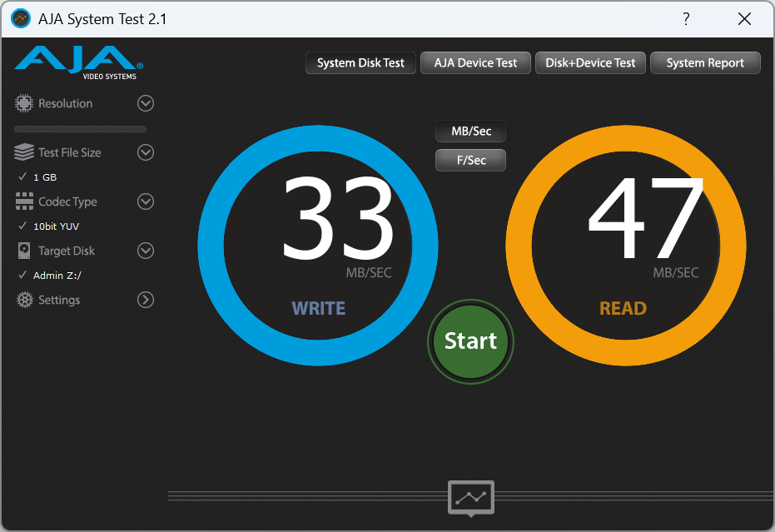Expand the Test File Size dropdown arrow

[x=146, y=152]
